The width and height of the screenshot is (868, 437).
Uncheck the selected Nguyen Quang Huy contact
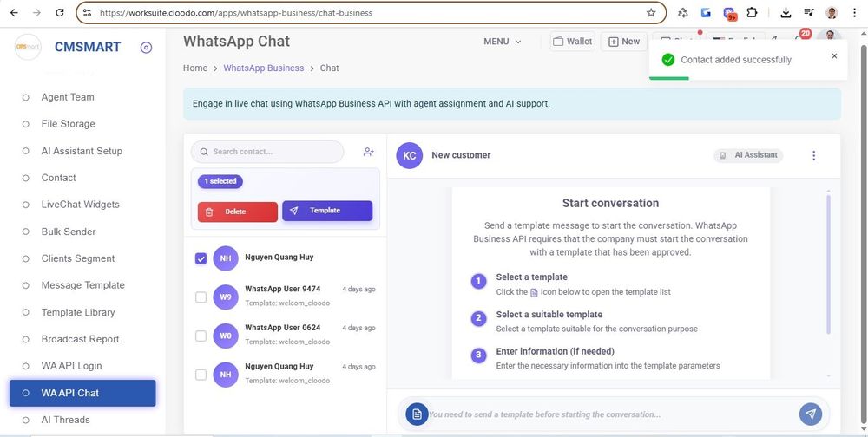pos(201,258)
